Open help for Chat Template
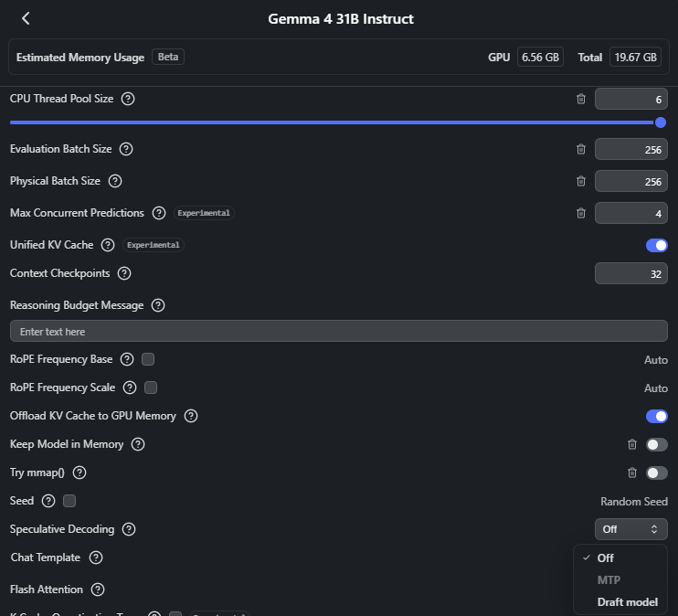The image size is (678, 616). (96, 558)
